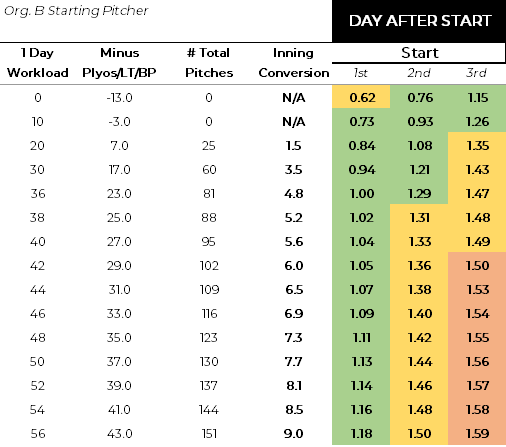Select the first N/A inning conversion cell
Viewport: 506px width, 447px height.
(294, 98)
